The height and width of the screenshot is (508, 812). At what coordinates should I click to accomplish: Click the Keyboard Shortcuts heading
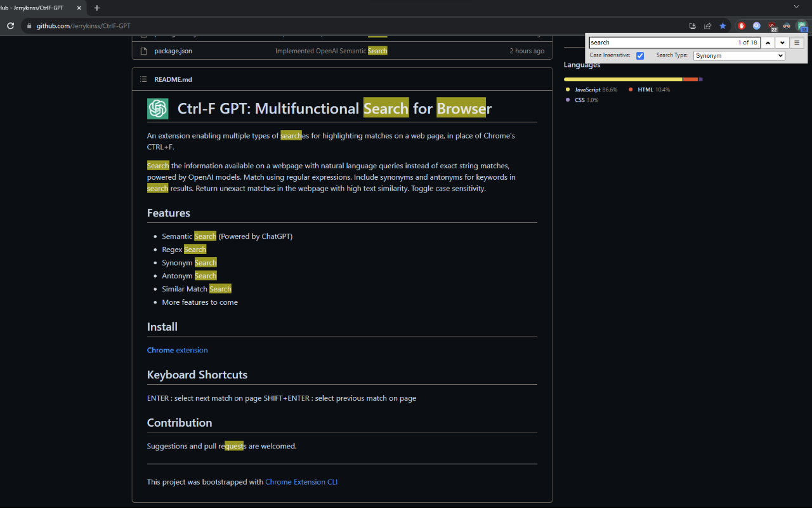pyautogui.click(x=197, y=375)
